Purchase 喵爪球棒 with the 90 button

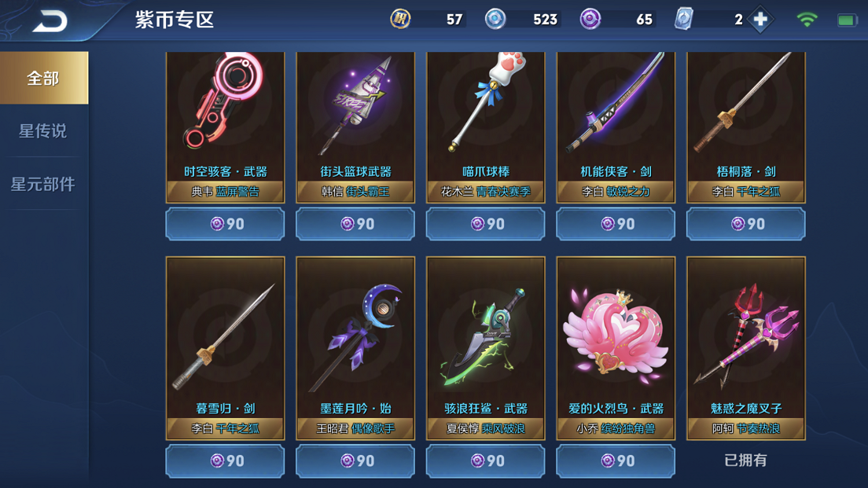point(485,223)
